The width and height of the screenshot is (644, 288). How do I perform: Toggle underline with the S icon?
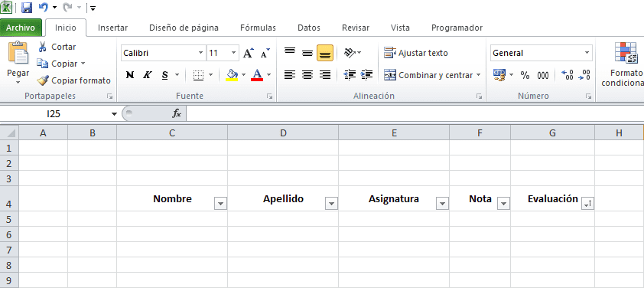[164, 75]
